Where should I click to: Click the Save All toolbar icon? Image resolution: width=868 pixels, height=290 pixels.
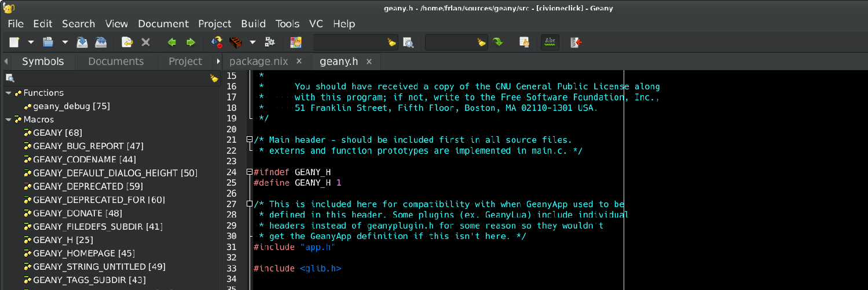tap(101, 42)
